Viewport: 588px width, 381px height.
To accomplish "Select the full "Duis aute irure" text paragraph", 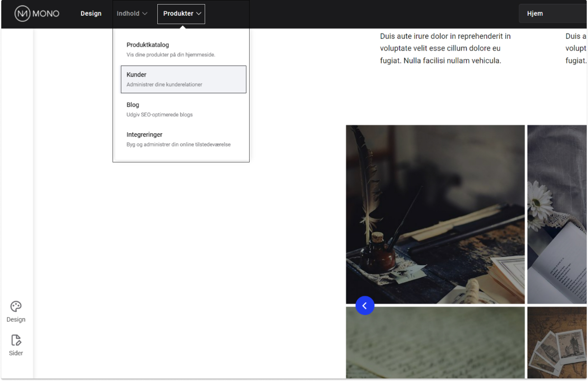I will (x=445, y=48).
